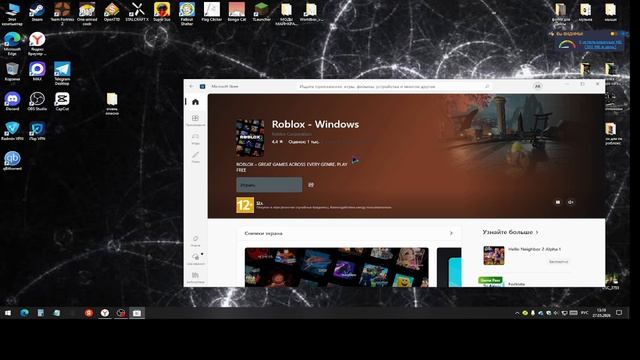Pause the Roblox trailer video
The height and width of the screenshot is (360, 640).
tap(558, 202)
